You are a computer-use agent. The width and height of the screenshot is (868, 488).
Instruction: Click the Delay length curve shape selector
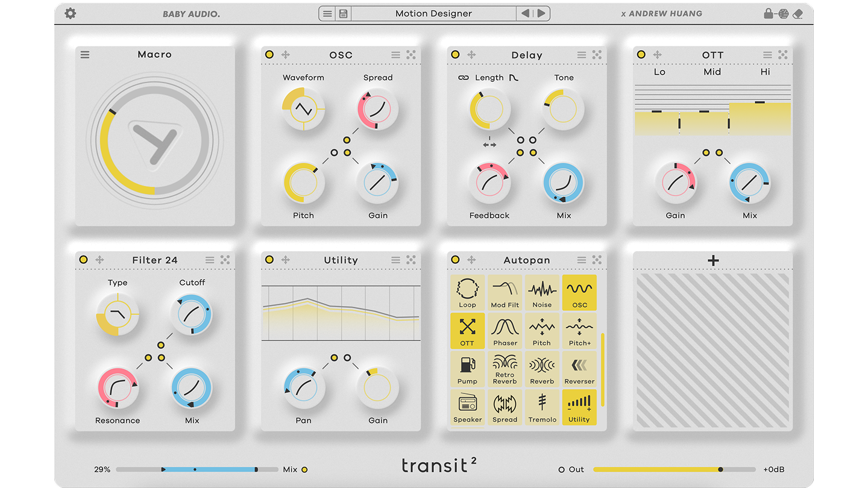point(514,78)
